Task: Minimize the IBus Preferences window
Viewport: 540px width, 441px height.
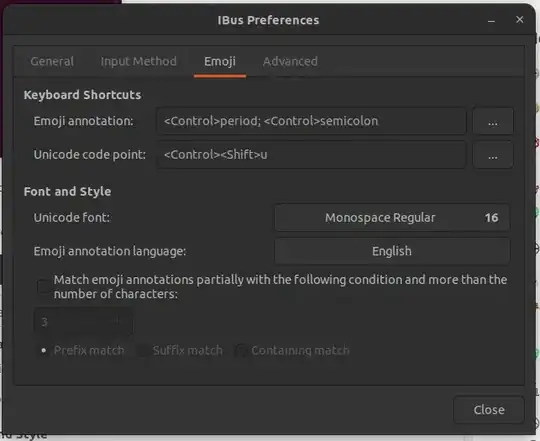Action: pos(491,21)
